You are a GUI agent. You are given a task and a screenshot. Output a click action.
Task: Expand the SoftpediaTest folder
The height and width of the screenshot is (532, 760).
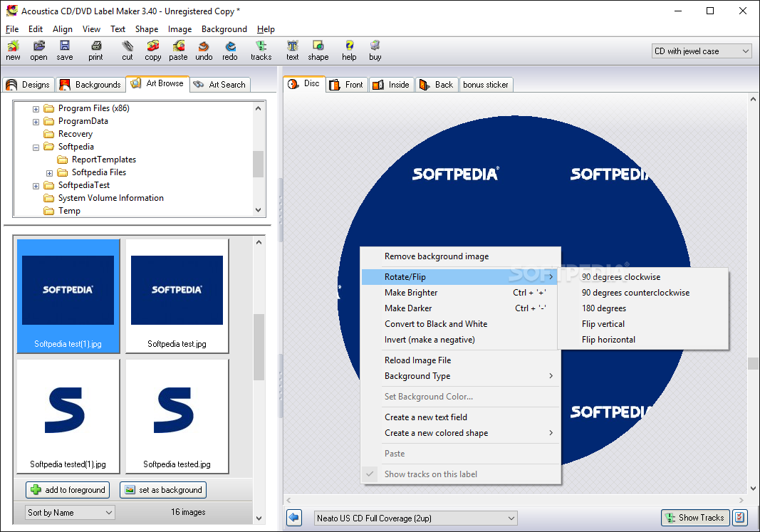click(x=36, y=186)
